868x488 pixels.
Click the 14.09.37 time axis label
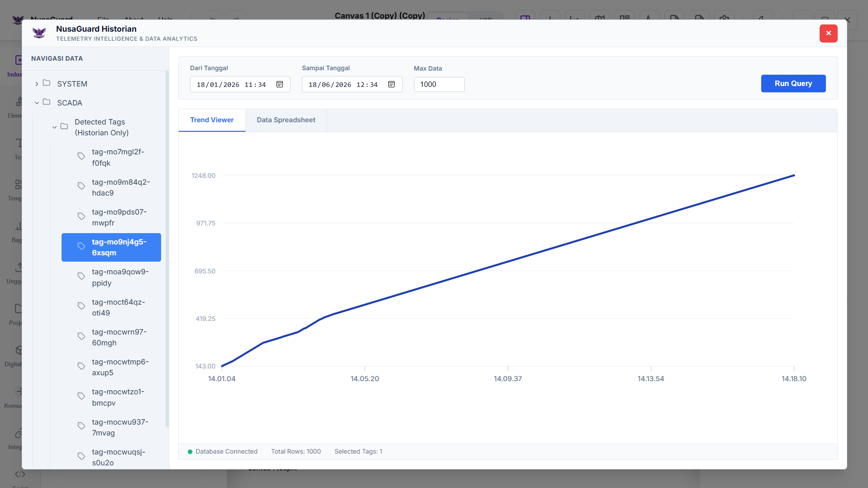pyautogui.click(x=508, y=379)
